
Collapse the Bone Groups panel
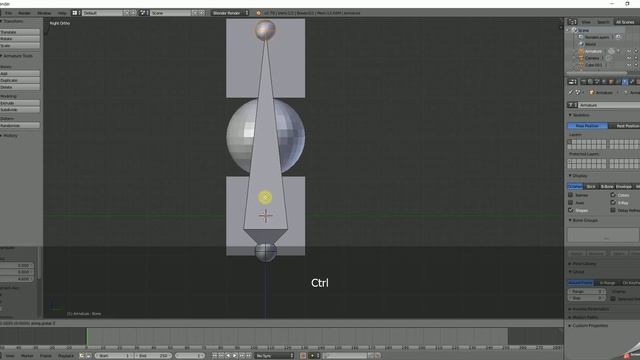583,220
